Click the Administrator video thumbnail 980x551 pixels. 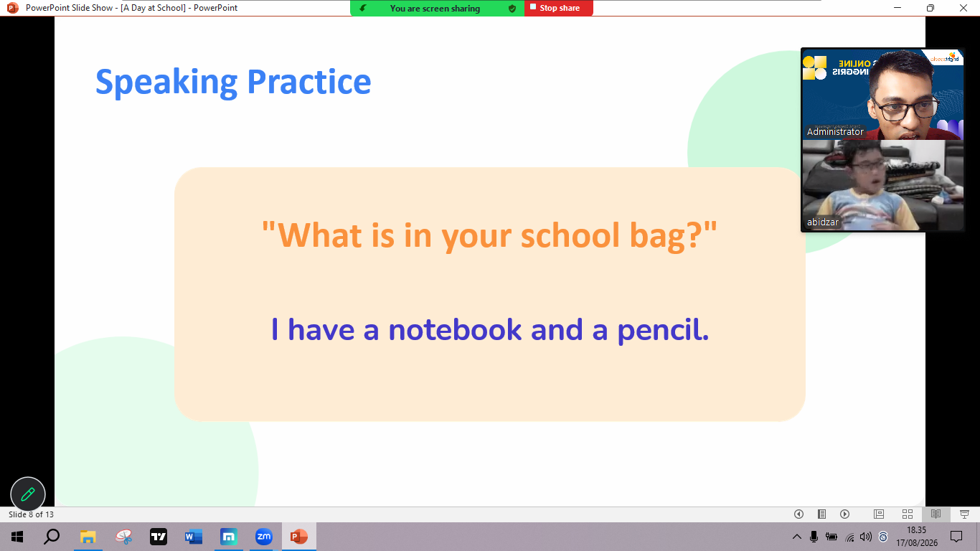[882, 94]
